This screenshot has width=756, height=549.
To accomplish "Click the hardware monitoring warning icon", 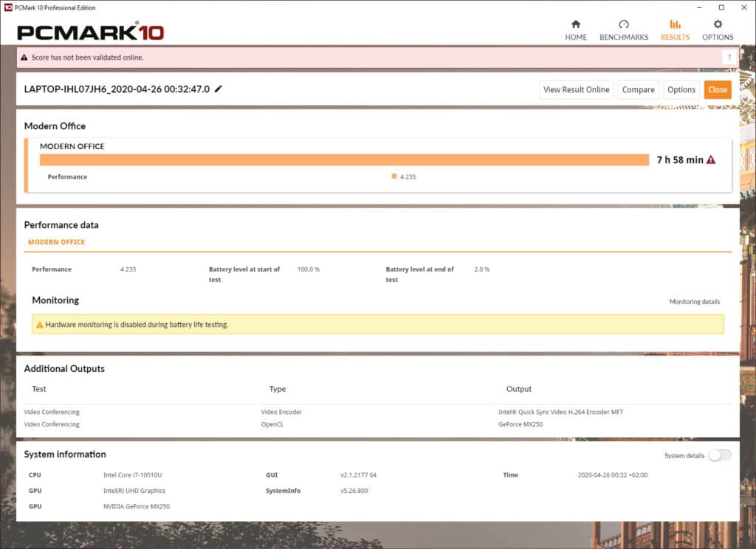I will (x=40, y=325).
